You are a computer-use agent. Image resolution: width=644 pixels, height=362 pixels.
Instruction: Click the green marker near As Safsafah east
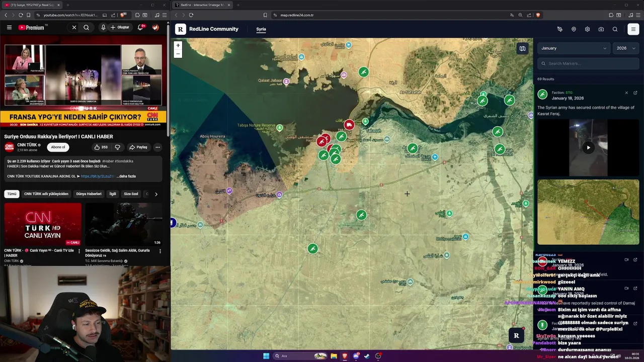point(482,101)
